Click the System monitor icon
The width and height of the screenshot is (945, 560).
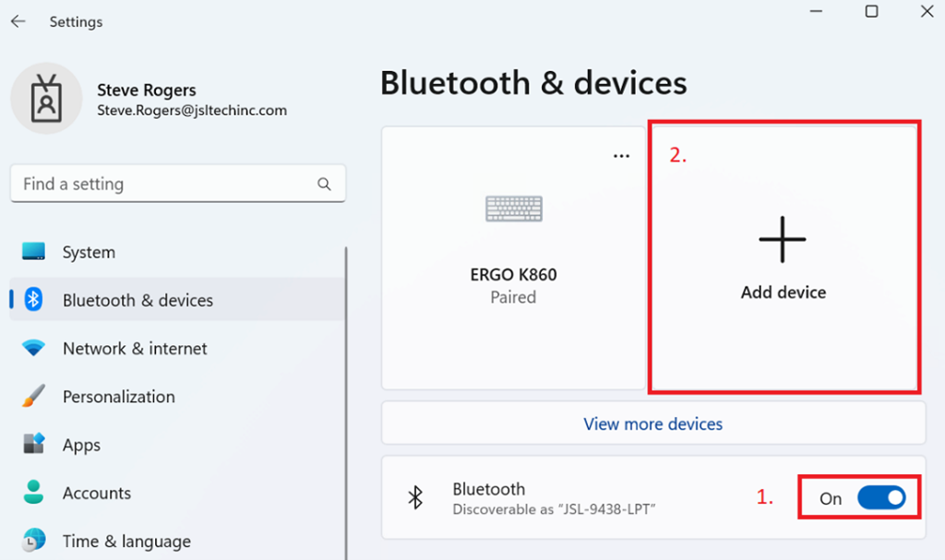34,252
